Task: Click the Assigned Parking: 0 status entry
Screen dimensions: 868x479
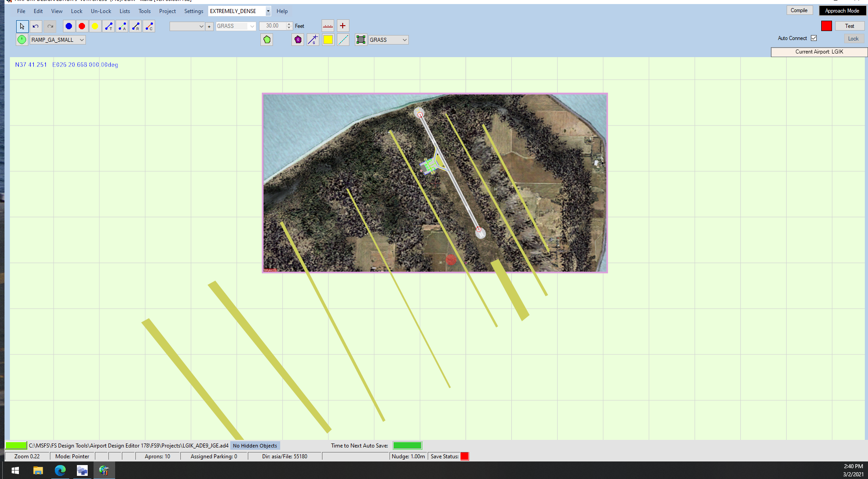Action: (214, 457)
